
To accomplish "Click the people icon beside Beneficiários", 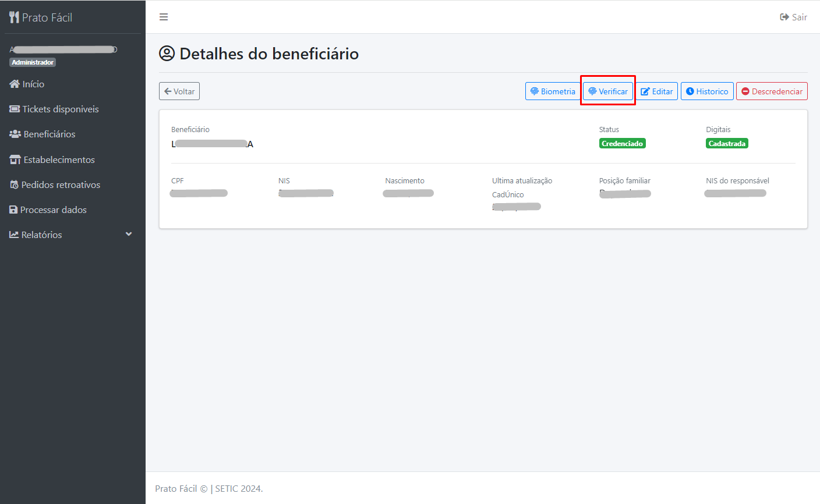I will tap(15, 134).
